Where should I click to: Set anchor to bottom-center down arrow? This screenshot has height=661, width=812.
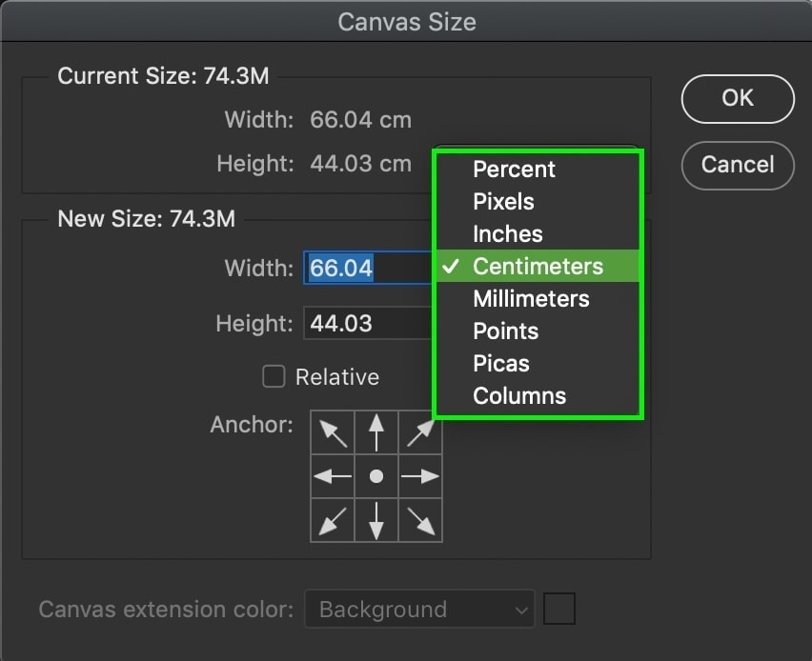coord(376,520)
